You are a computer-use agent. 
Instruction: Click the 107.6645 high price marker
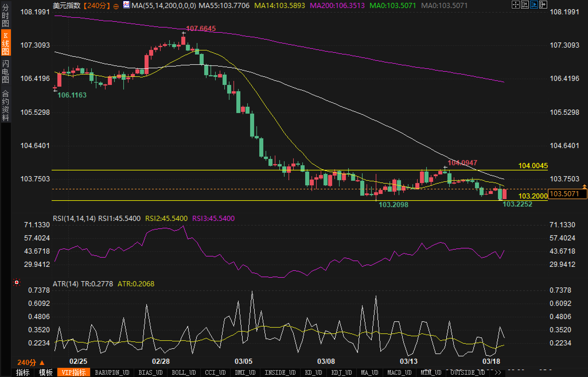click(x=201, y=28)
